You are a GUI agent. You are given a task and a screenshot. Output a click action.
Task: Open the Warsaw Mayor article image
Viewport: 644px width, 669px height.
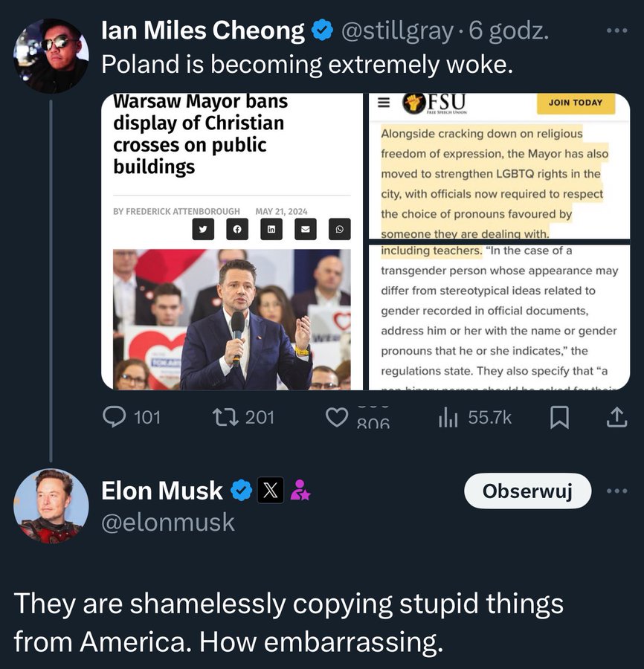[232, 241]
